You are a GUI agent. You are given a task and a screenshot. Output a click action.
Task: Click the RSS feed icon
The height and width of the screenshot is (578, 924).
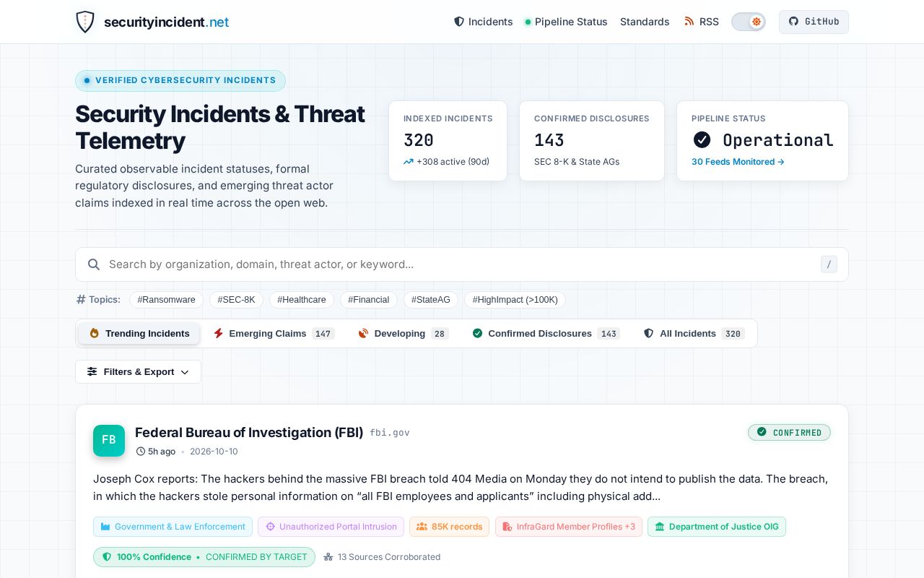(689, 22)
